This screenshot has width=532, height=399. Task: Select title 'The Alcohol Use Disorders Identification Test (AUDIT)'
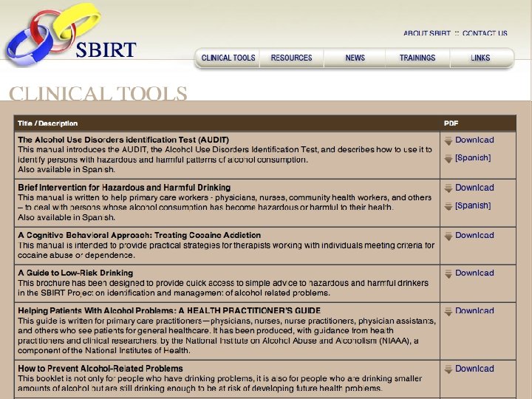(x=123, y=140)
